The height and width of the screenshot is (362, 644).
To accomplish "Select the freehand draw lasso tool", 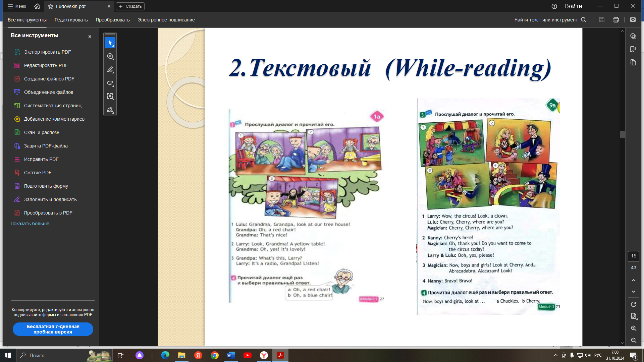I will pyautogui.click(x=110, y=83).
